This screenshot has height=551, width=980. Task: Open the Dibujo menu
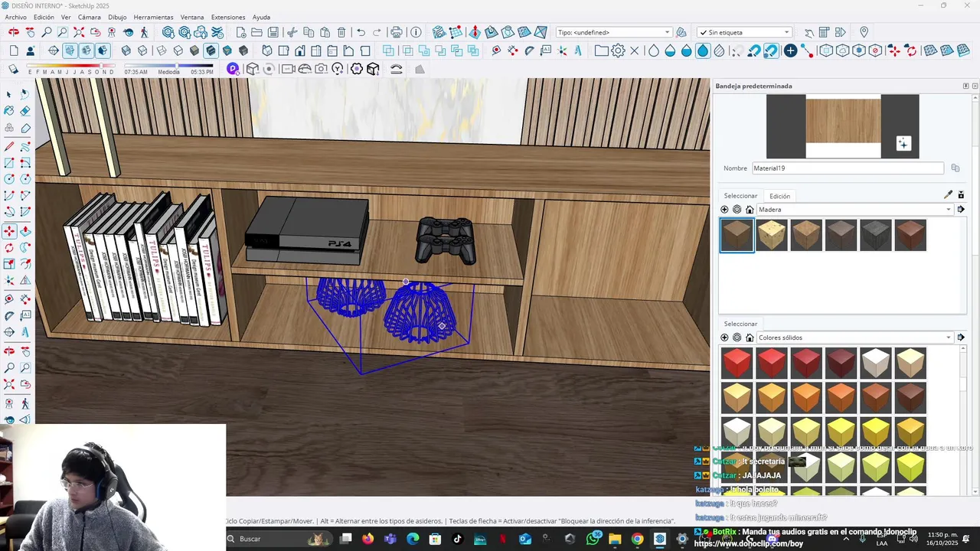(x=117, y=17)
